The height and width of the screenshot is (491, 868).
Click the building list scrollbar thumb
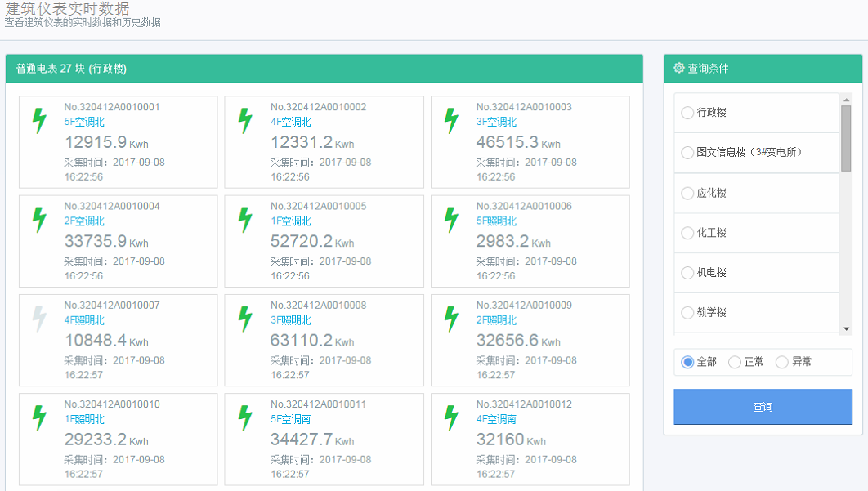(846, 137)
